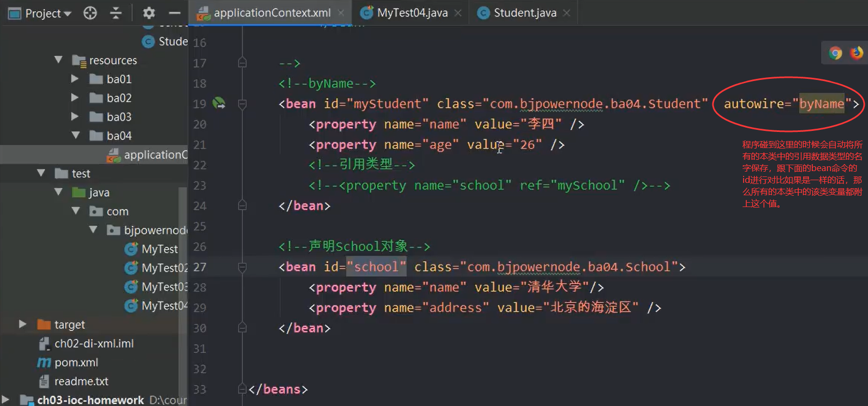Viewport: 868px width, 406px height.
Task: Click the resources folder icon
Action: pos(79,61)
